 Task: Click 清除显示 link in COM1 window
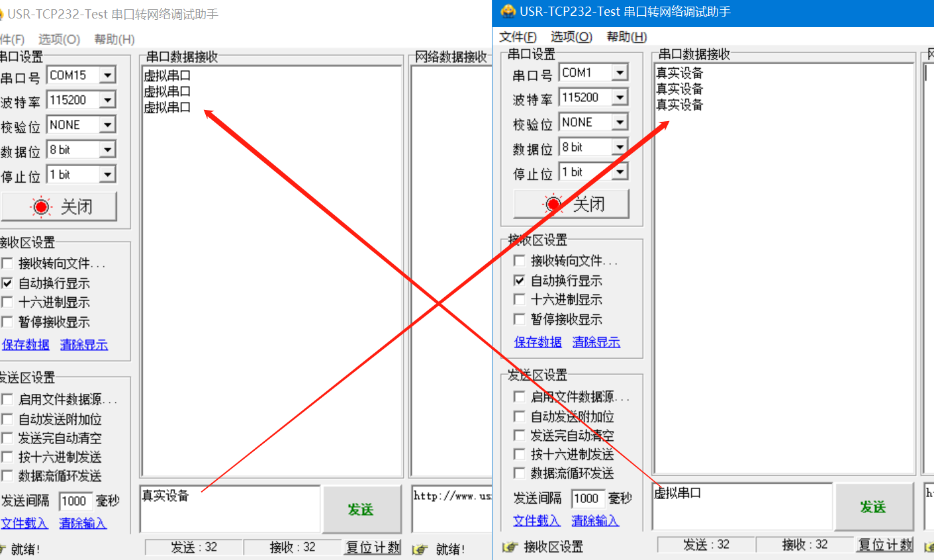coord(596,342)
